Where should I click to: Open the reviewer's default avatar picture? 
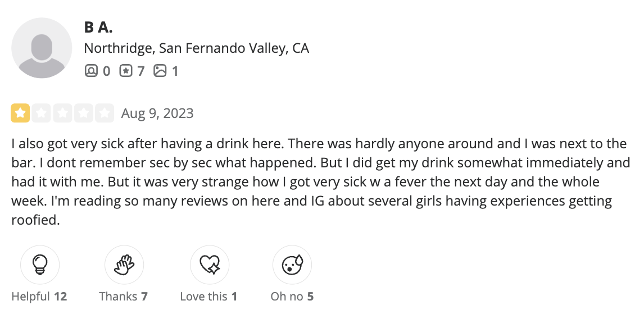click(x=42, y=48)
